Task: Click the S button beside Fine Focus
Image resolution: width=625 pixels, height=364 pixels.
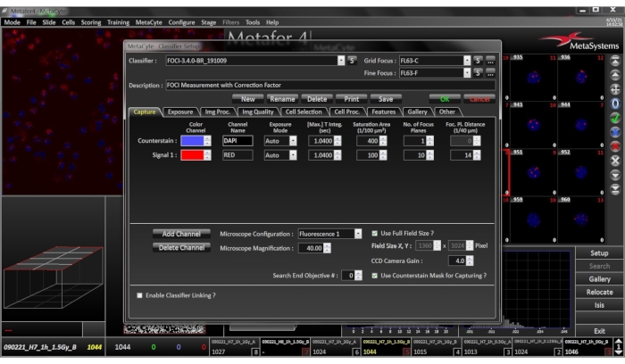Action: click(x=478, y=72)
